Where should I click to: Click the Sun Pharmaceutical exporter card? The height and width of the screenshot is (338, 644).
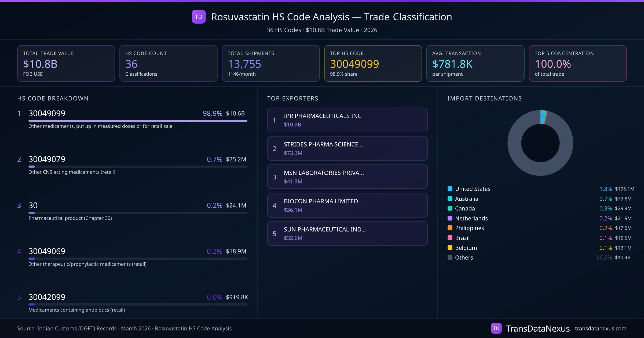pyautogui.click(x=347, y=233)
